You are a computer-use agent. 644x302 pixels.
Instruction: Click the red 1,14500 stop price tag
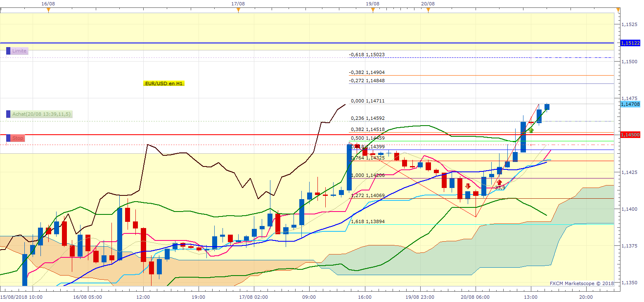[x=630, y=135]
